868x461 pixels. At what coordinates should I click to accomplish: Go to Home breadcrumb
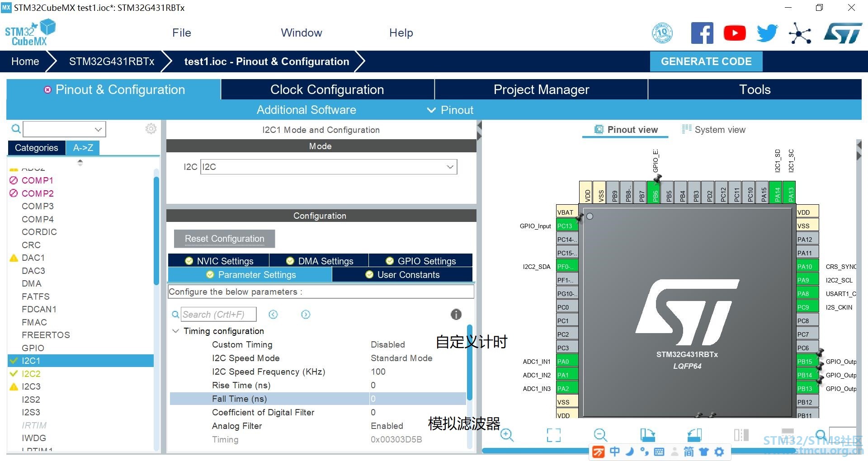tap(25, 61)
